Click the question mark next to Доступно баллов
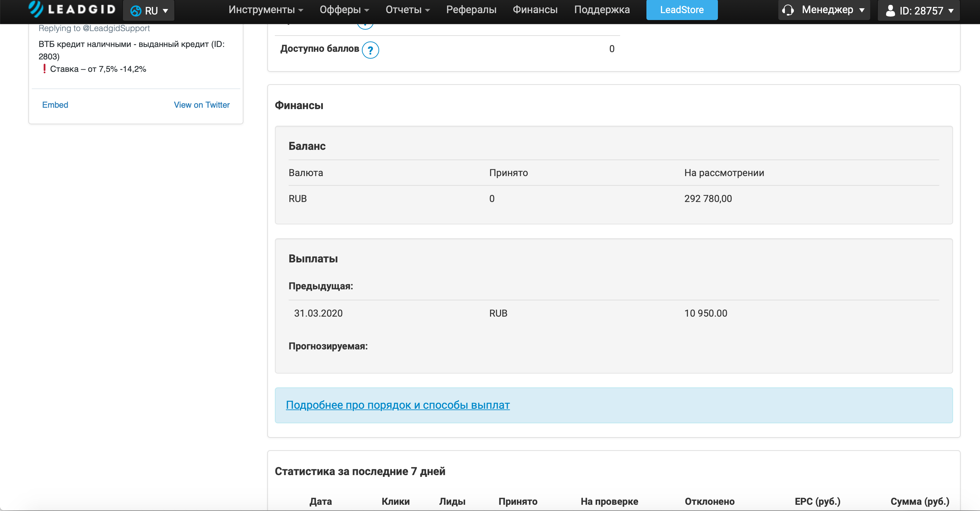 click(x=370, y=50)
